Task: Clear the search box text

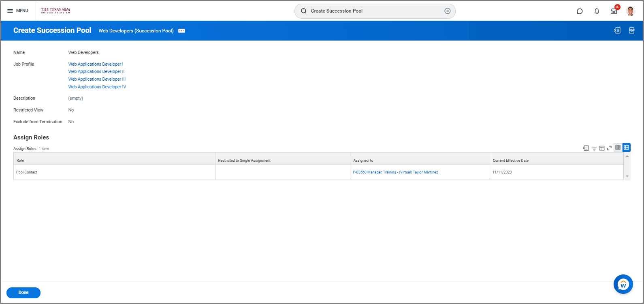Action: [447, 11]
